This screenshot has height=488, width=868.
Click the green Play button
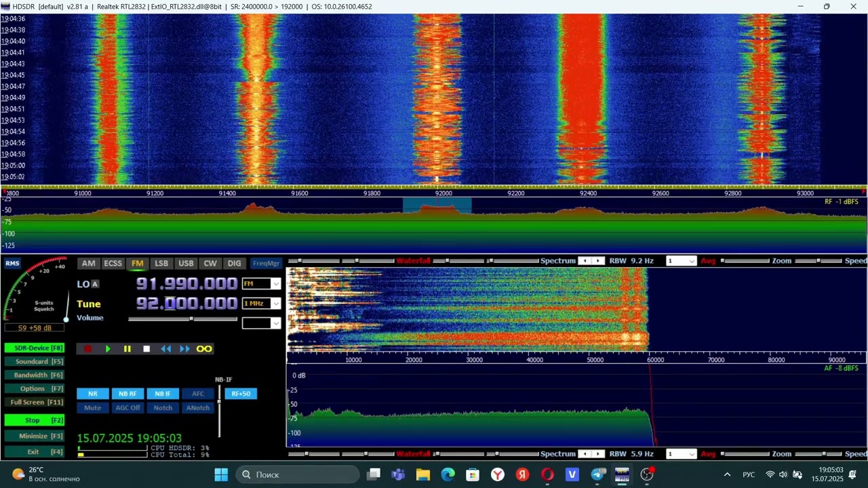(108, 348)
